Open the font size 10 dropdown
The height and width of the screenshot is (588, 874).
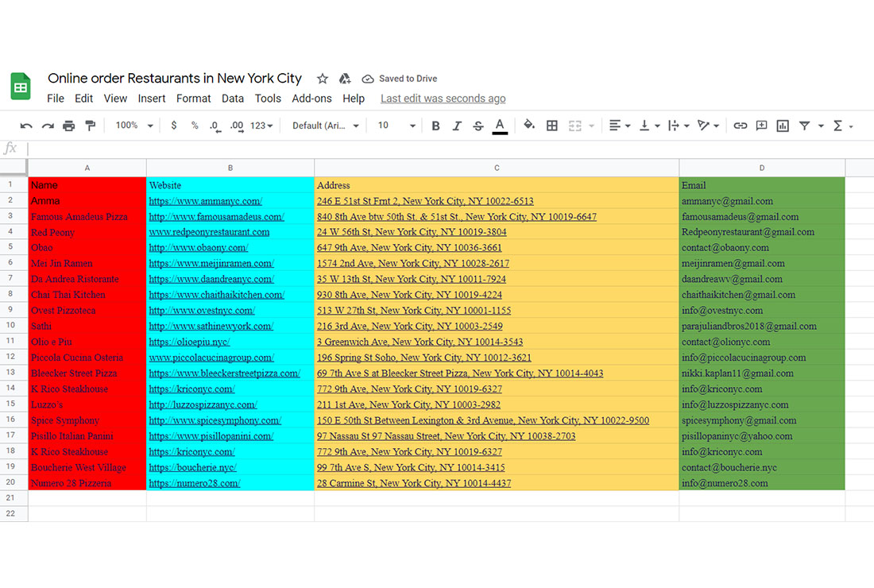[396, 126]
